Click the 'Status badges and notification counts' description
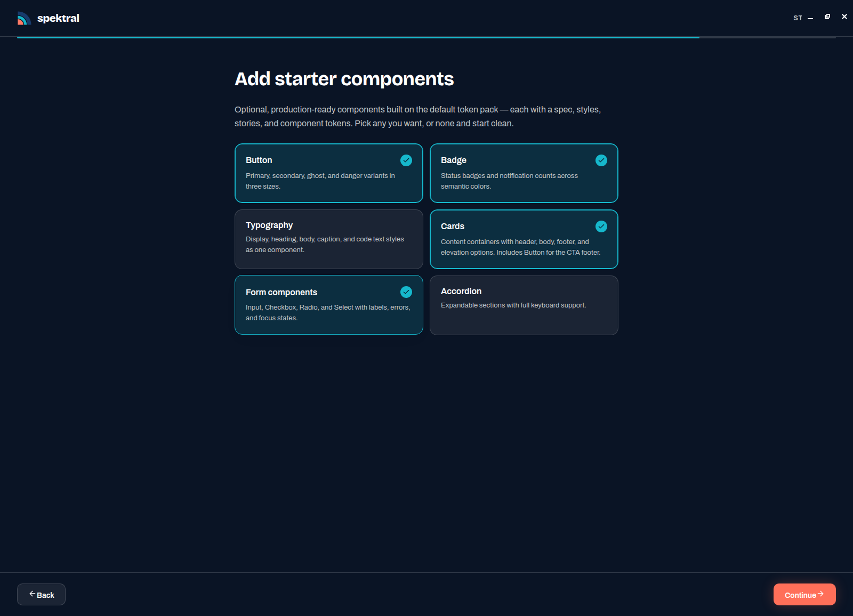Screen dimensions: 853x616 (x=509, y=181)
